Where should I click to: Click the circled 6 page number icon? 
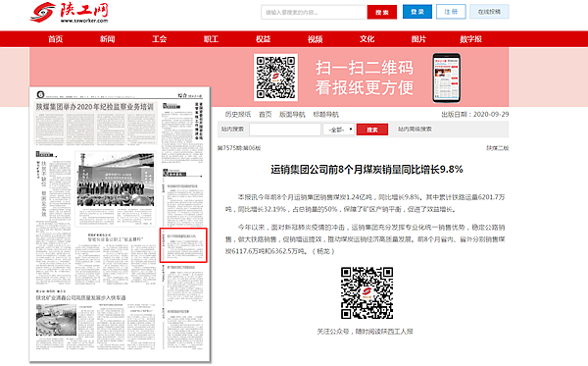coord(40,94)
